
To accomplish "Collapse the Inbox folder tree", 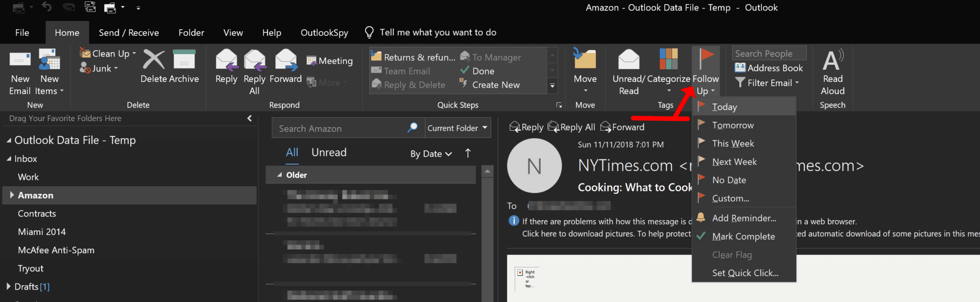I will tap(9, 158).
